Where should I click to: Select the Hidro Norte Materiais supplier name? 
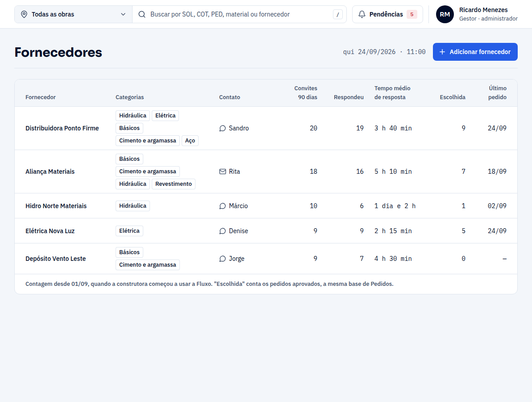(x=56, y=206)
